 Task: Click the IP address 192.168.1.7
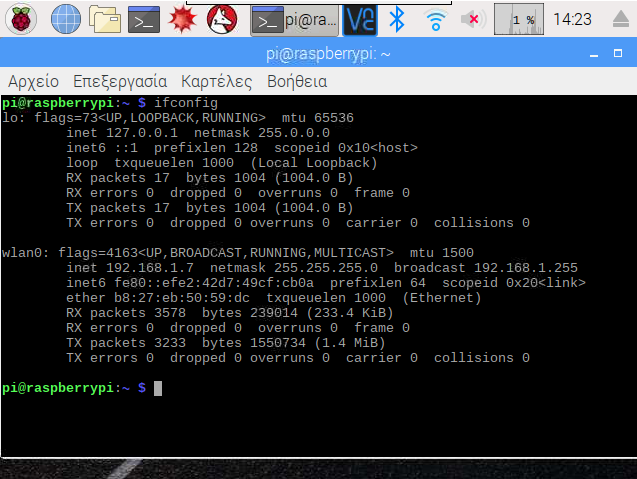150,268
